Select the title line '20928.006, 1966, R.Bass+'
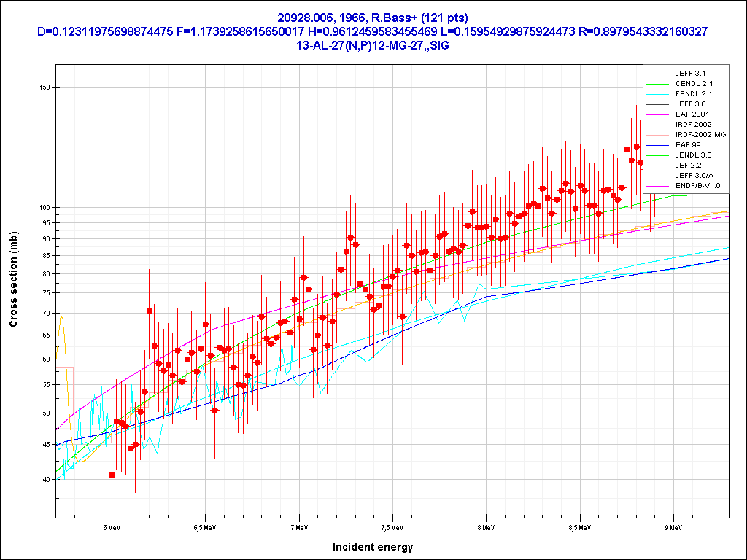Image resolution: width=747 pixels, height=560 pixels. (373, 17)
